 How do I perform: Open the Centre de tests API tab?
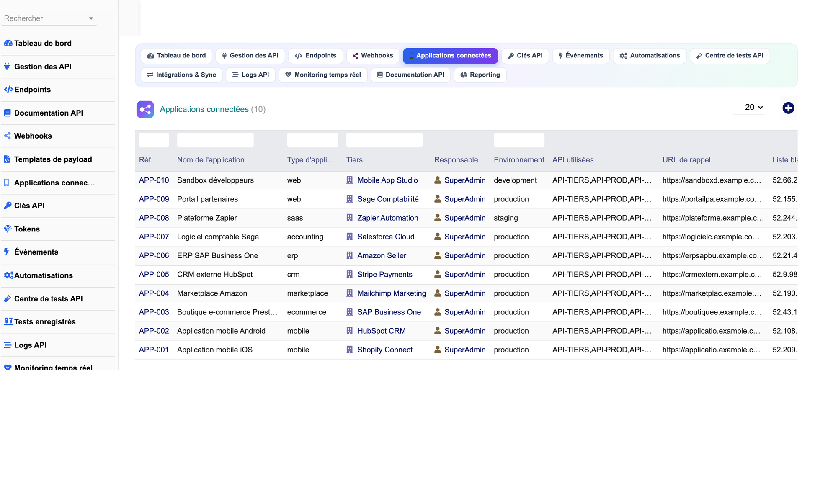[x=730, y=56]
